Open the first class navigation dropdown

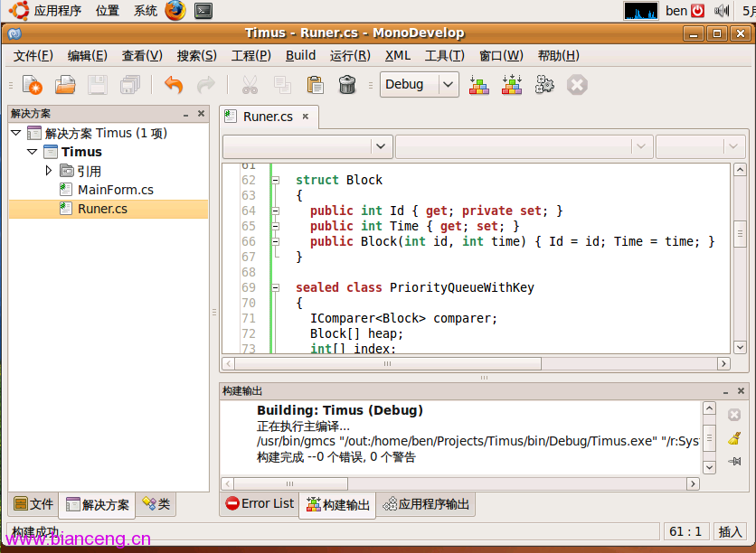tap(307, 146)
